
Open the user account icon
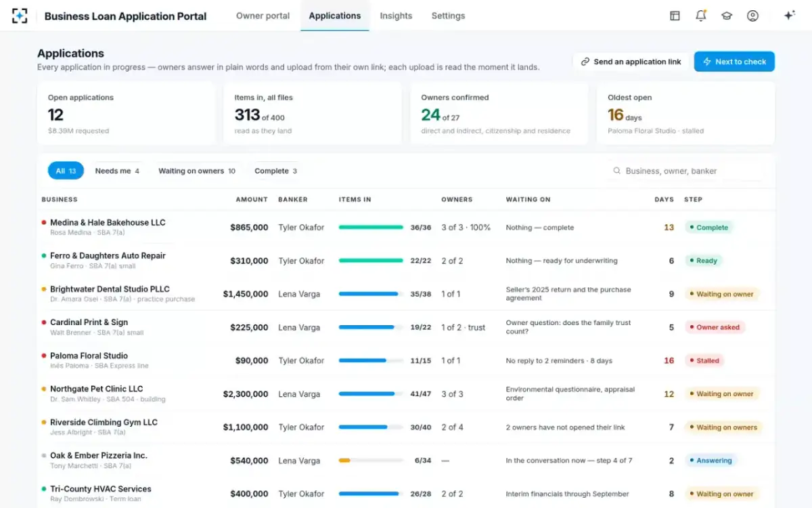[x=752, y=16]
